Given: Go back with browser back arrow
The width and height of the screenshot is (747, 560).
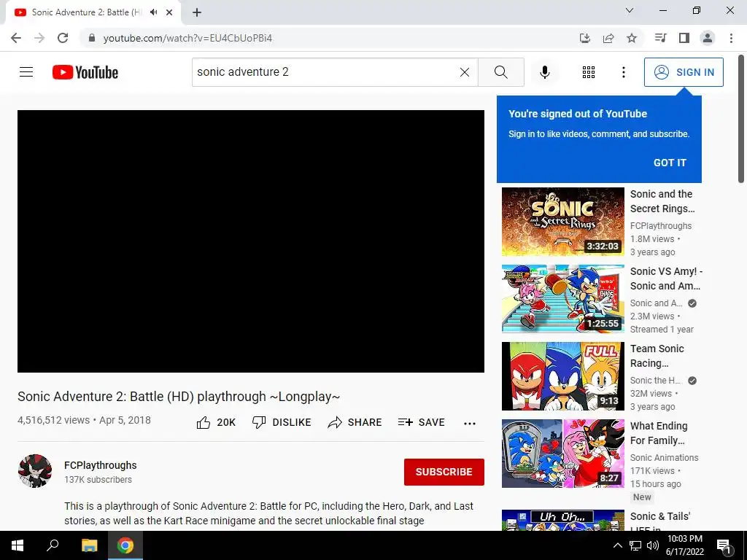Looking at the screenshot, I should [x=16, y=38].
